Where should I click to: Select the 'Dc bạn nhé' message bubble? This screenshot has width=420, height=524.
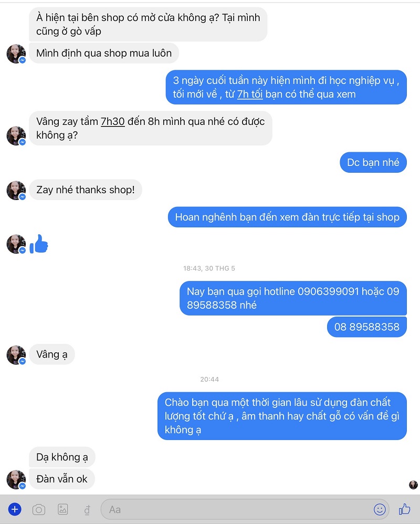373,162
